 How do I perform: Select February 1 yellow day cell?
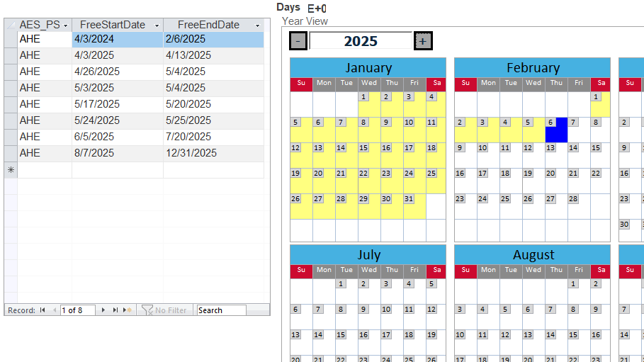601,104
